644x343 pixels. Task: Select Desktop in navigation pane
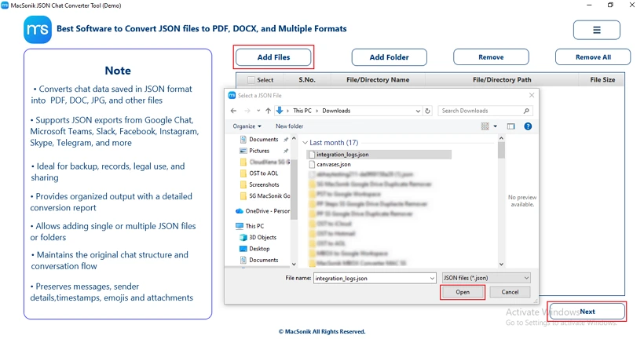pos(258,249)
